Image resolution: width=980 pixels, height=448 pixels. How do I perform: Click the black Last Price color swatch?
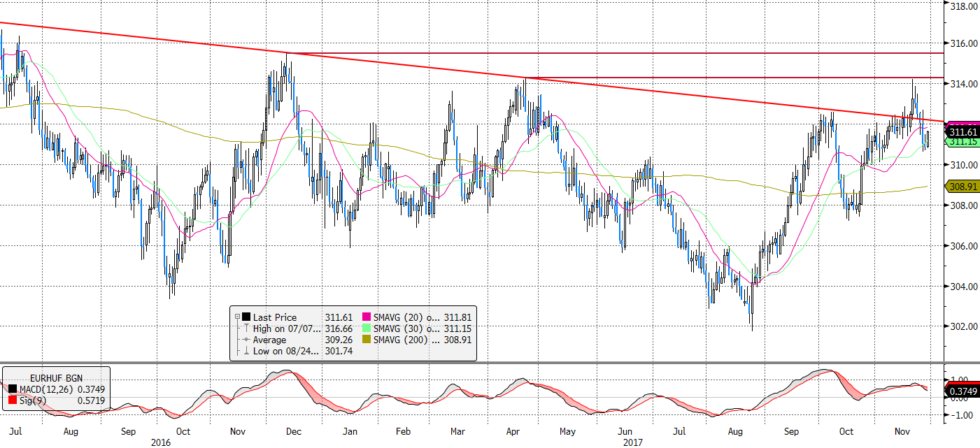245,317
